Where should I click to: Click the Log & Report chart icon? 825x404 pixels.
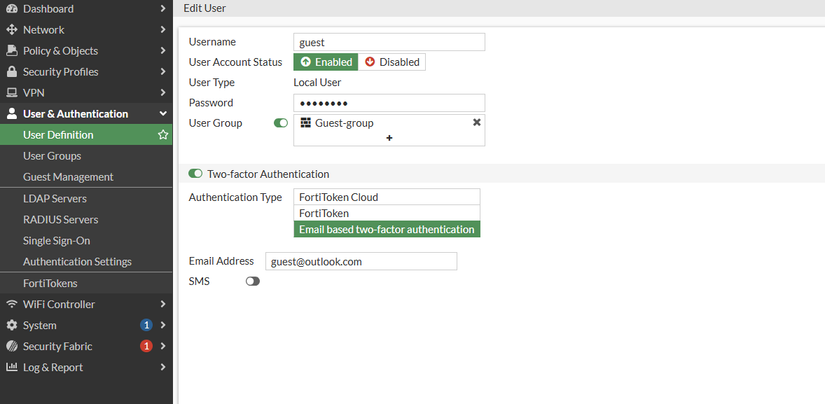coord(12,367)
